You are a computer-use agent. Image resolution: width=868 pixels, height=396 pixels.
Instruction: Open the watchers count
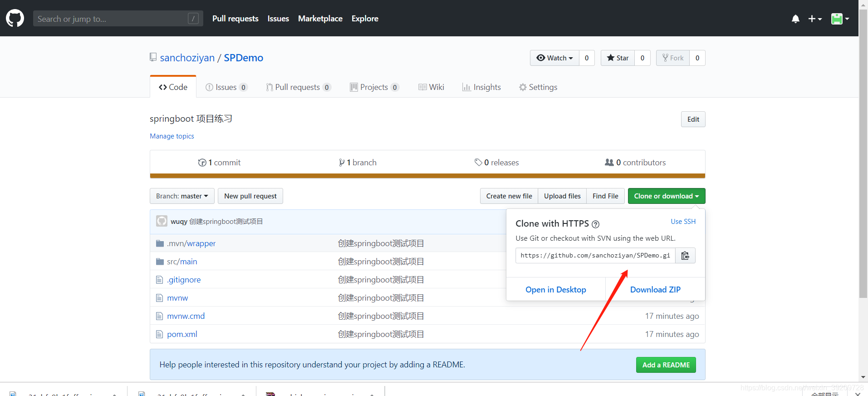pos(587,58)
